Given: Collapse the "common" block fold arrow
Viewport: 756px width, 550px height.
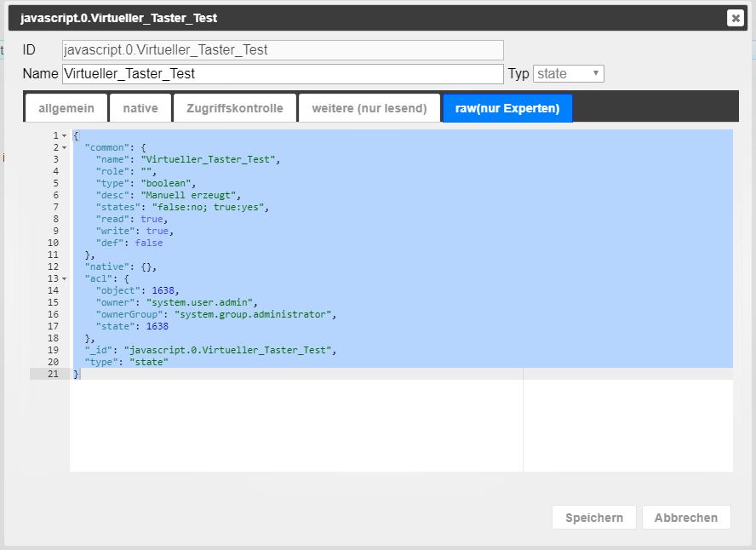Looking at the screenshot, I should 64,147.
